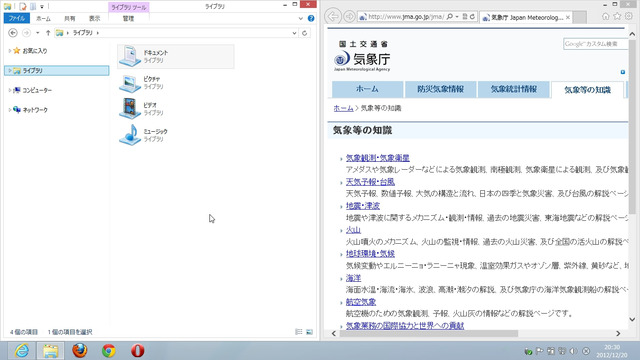This screenshot has width=640, height=360.
Task: Select the 防災気象情報 site tab
Action: pyautogui.click(x=440, y=89)
